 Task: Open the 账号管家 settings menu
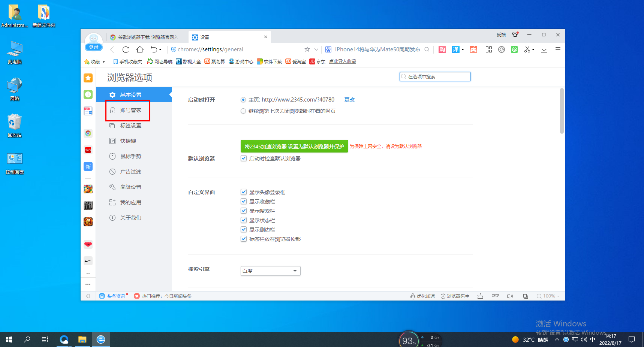(x=134, y=110)
